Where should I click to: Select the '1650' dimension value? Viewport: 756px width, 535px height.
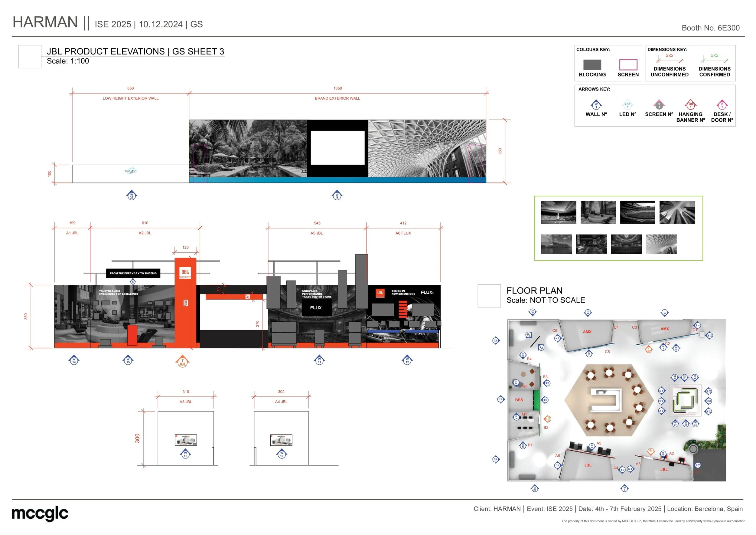[337, 88]
